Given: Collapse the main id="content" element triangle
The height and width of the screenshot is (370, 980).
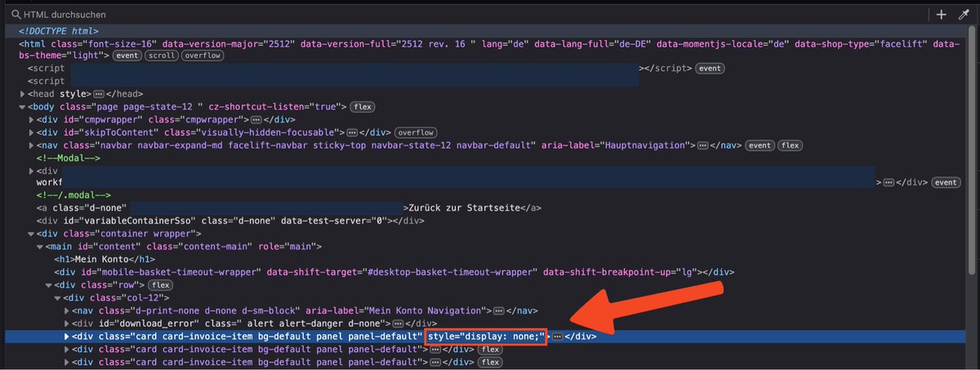Looking at the screenshot, I should (x=40, y=247).
